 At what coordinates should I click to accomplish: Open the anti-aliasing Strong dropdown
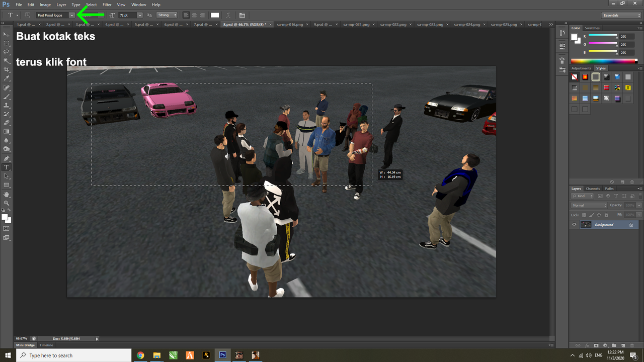pos(167,15)
